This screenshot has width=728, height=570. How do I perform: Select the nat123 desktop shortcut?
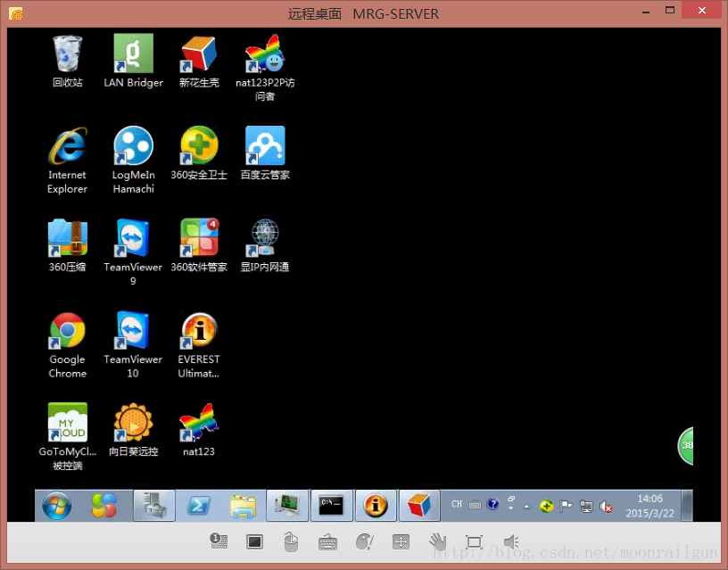coord(199,430)
